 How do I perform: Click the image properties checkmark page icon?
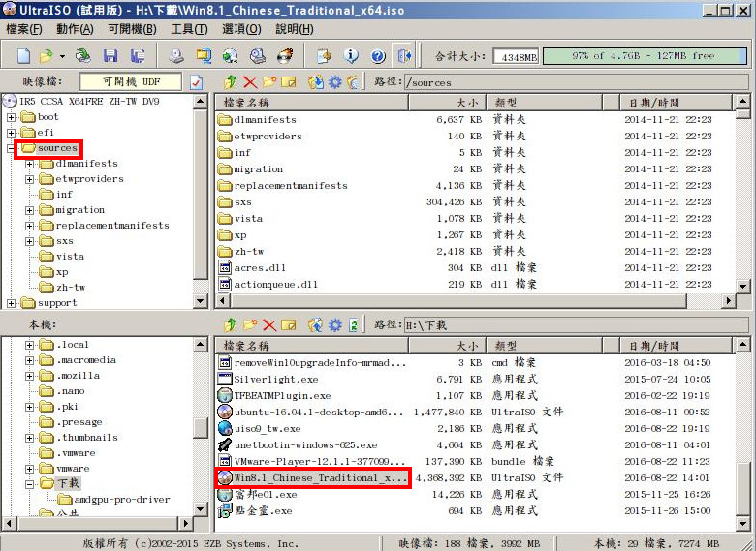coord(196,82)
